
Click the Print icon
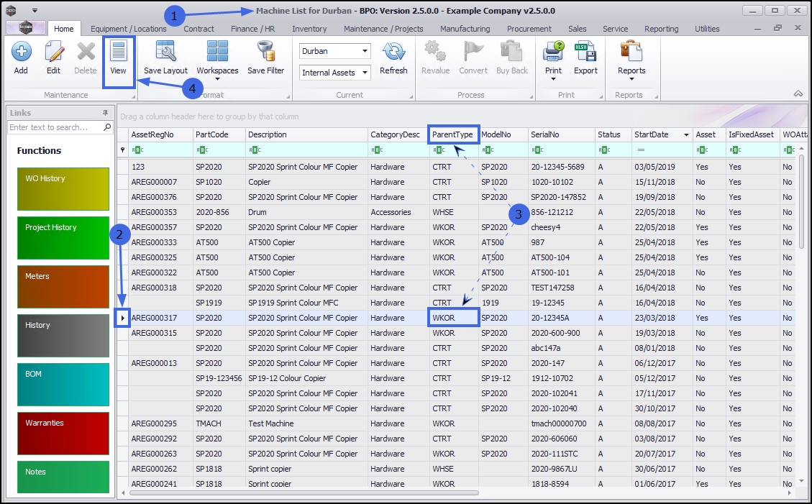pos(553,53)
